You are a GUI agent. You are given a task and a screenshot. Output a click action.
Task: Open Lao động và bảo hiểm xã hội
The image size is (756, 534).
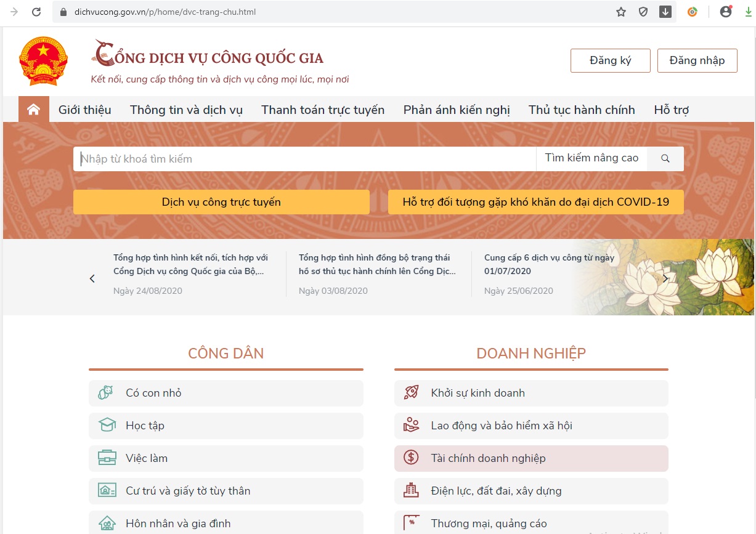tap(531, 426)
